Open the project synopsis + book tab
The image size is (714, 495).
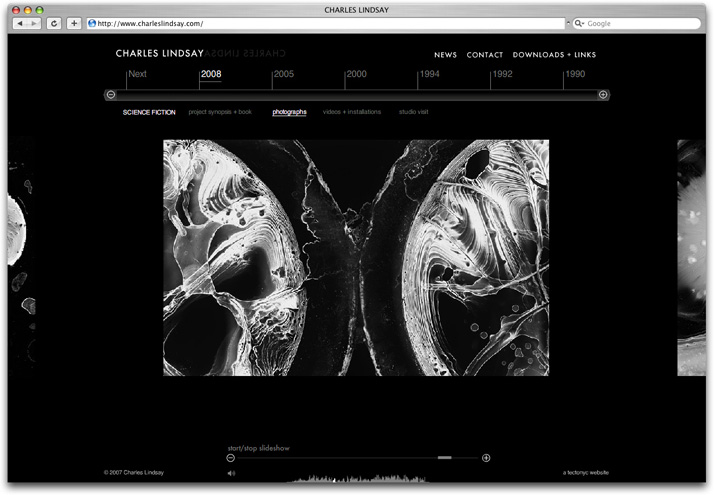click(x=220, y=112)
